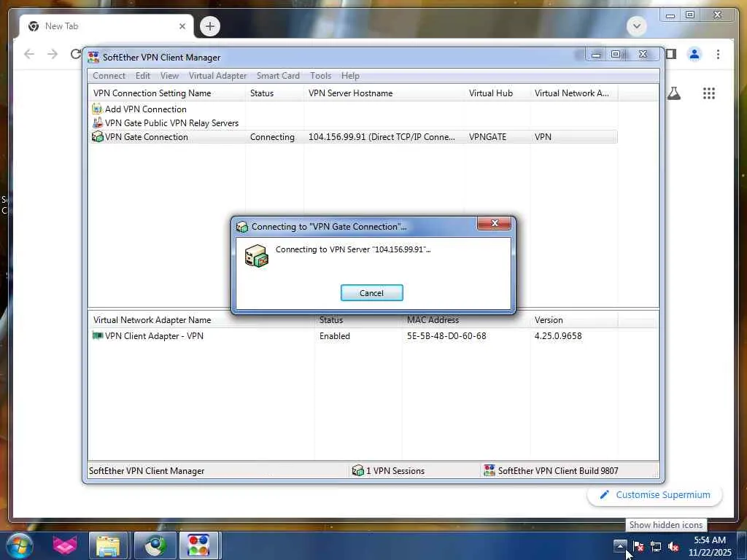Open the Edit menu

(142, 76)
